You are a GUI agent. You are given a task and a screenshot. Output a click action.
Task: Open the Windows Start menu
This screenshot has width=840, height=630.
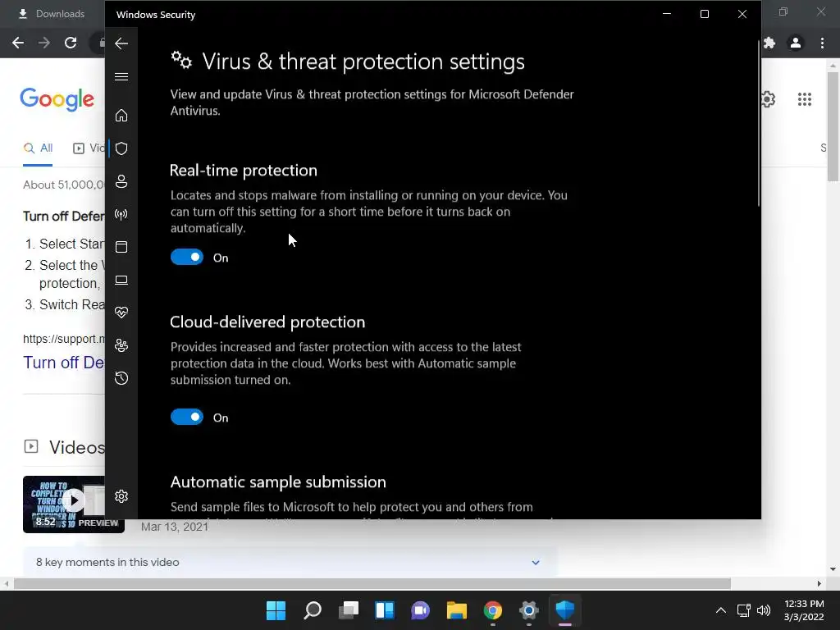pos(276,610)
